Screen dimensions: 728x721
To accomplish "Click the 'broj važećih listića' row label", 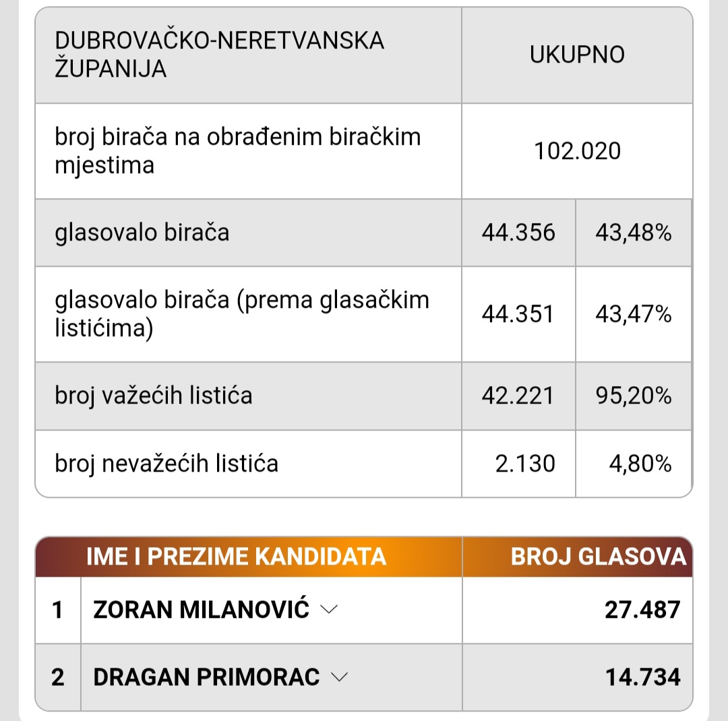I will click(x=153, y=396).
